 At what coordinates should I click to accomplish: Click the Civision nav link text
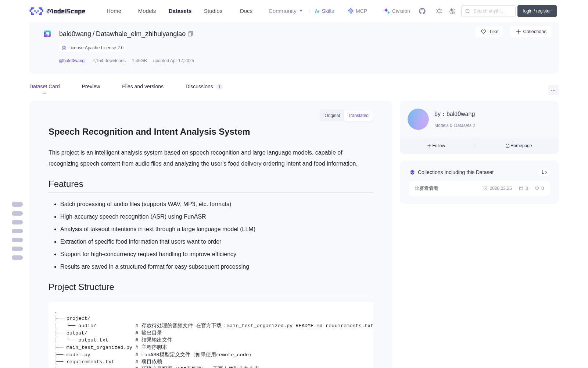pyautogui.click(x=401, y=11)
